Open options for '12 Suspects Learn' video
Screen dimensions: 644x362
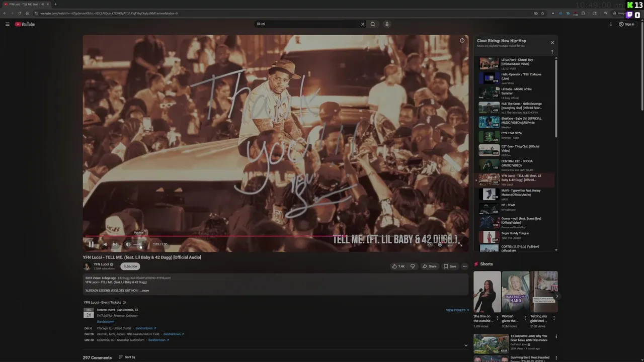click(x=556, y=336)
